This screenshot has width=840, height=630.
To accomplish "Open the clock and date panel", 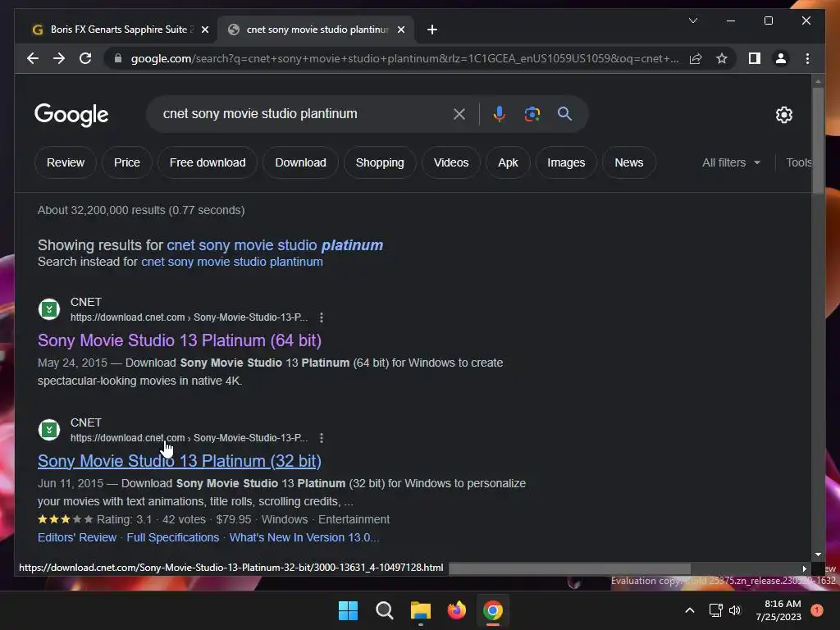I will 778,610.
